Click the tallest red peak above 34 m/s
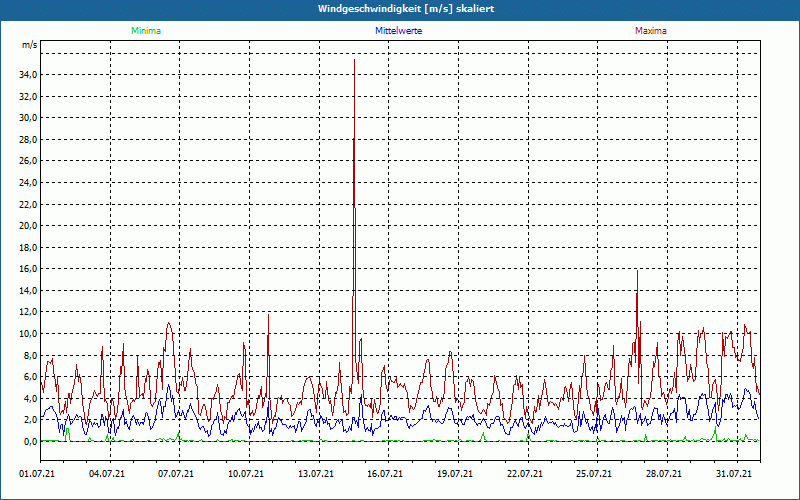 coord(354,61)
